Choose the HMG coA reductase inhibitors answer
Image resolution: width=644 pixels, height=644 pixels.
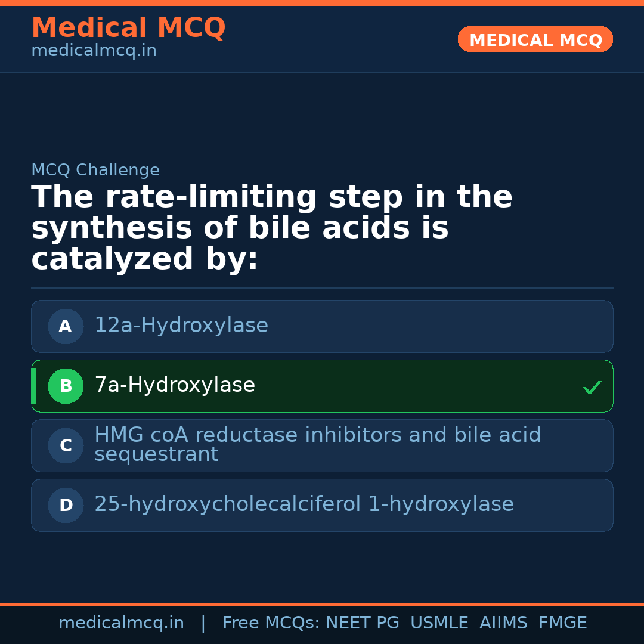point(317,445)
